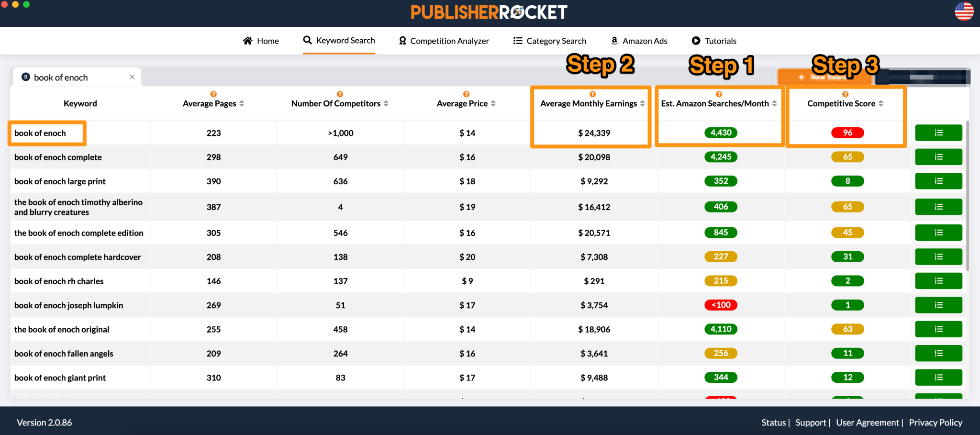Open the Support link in footer
Viewport: 980px width, 435px height.
[811, 423]
